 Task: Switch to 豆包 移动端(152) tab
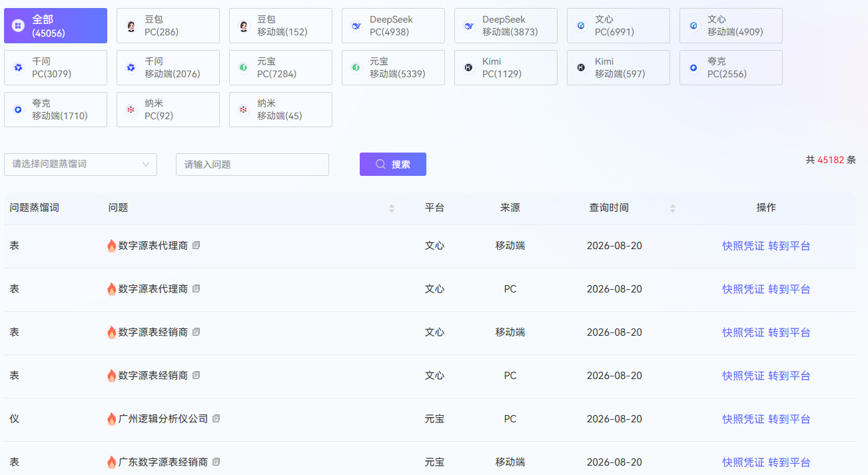280,25
